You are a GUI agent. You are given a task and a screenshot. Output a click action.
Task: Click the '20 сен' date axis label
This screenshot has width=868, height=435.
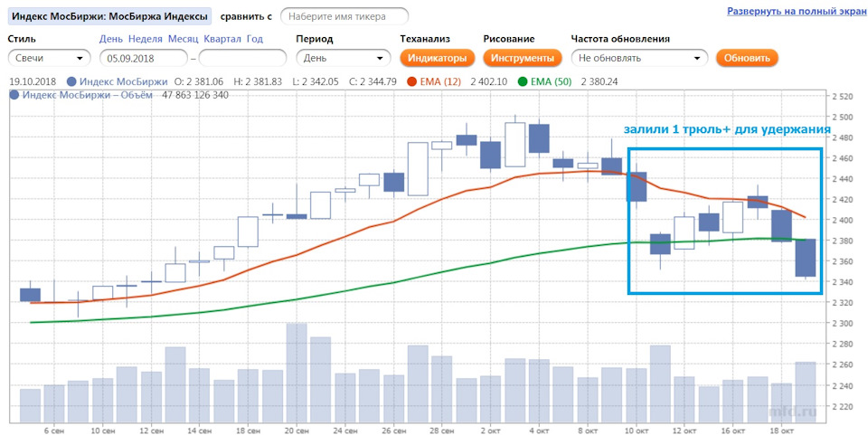click(x=297, y=430)
